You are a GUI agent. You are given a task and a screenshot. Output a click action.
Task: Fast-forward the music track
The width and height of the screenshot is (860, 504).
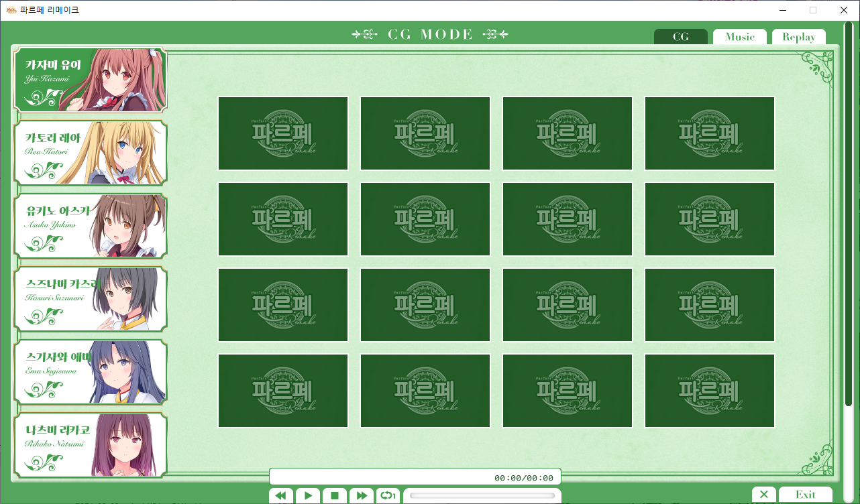click(362, 495)
